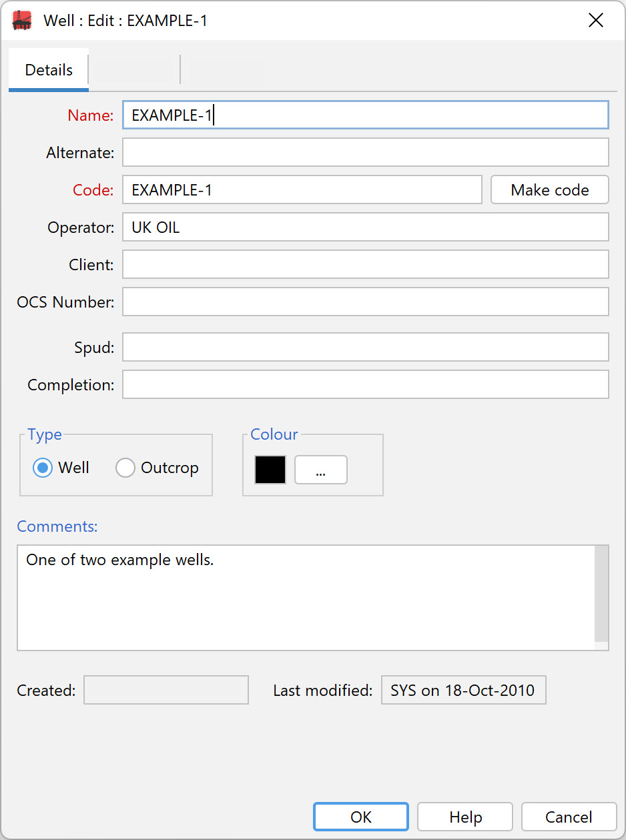Image resolution: width=626 pixels, height=840 pixels.
Task: Click the Operator field containing UK OIL
Action: click(x=366, y=227)
